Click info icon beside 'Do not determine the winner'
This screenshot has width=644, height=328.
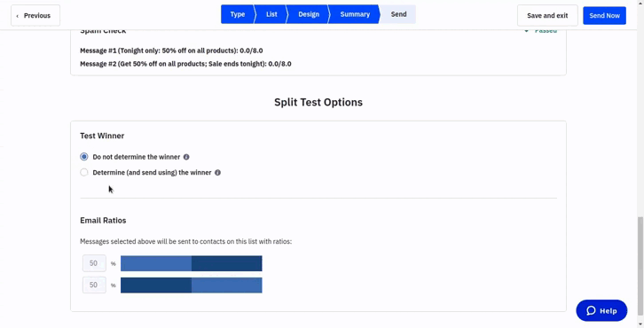point(186,157)
